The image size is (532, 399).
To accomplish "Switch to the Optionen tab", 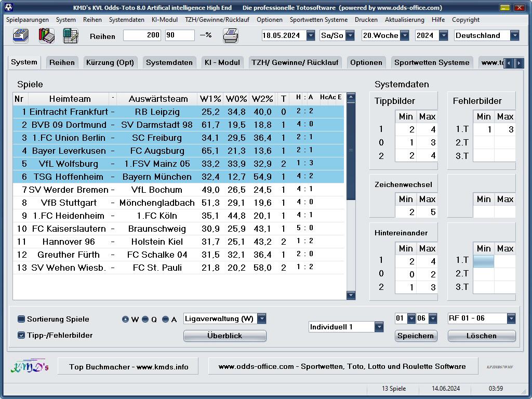I will tap(366, 62).
